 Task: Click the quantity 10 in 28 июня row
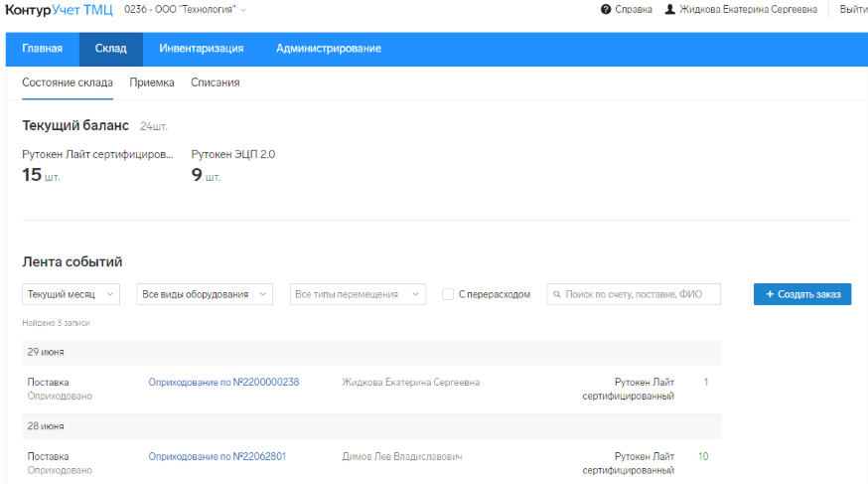703,456
